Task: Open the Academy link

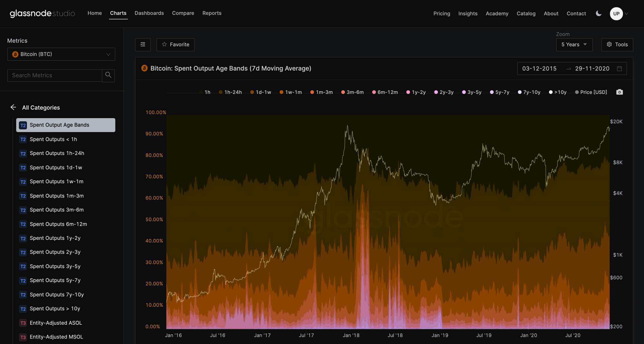Action: click(497, 14)
